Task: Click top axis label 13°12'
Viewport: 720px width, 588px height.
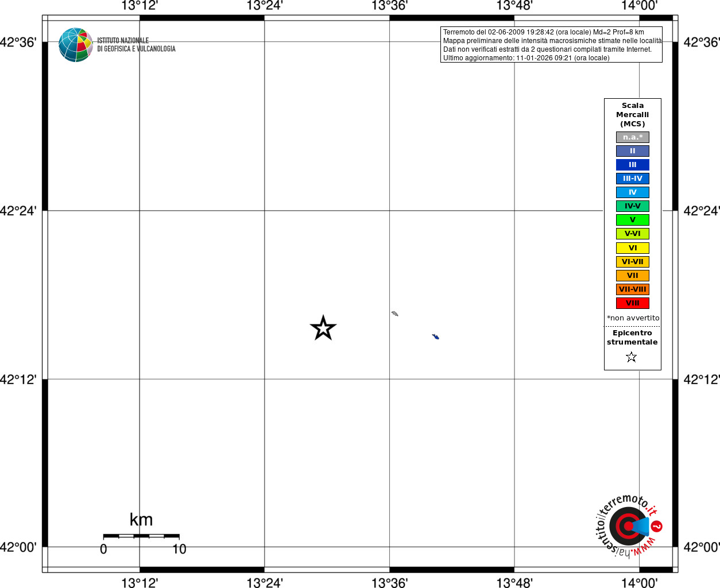Action: (140, 6)
